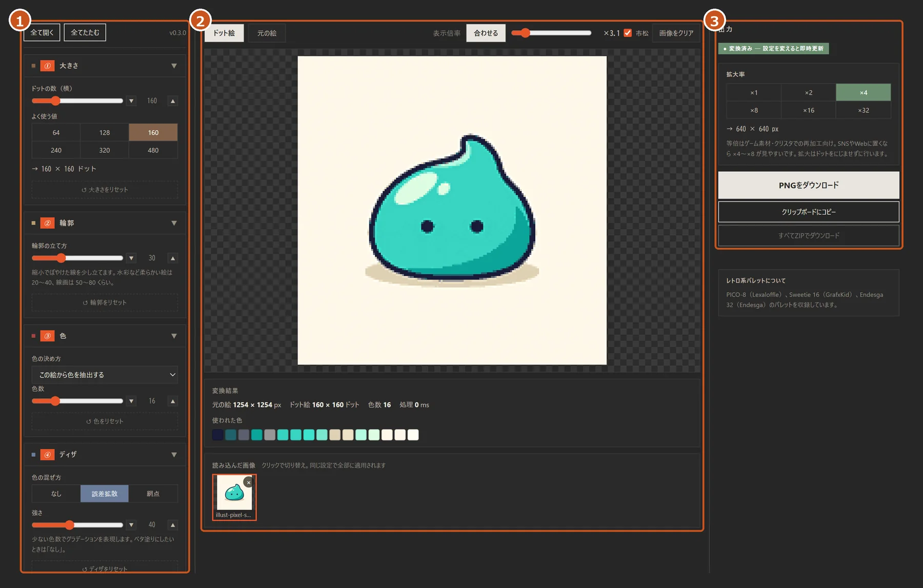
Task: Choose the ×32 export scale
Action: [864, 110]
